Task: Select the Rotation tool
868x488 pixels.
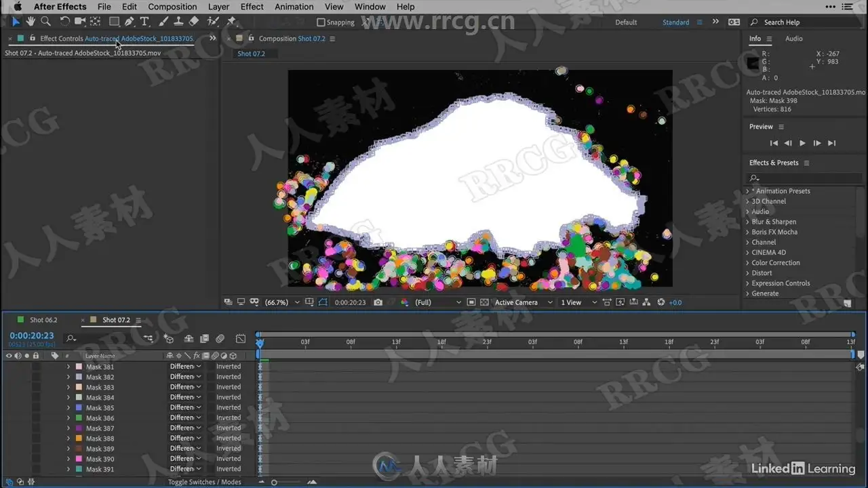Action: (64, 22)
